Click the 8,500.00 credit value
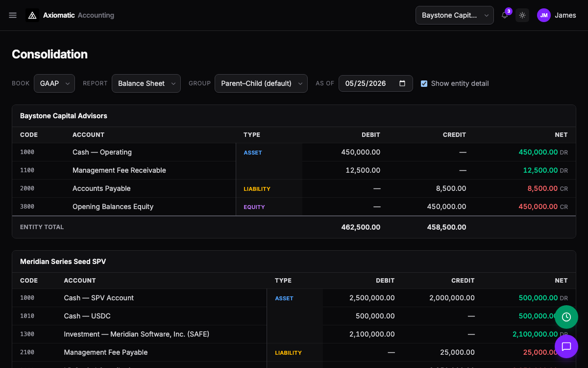This screenshot has height=368, width=588. click(x=451, y=188)
